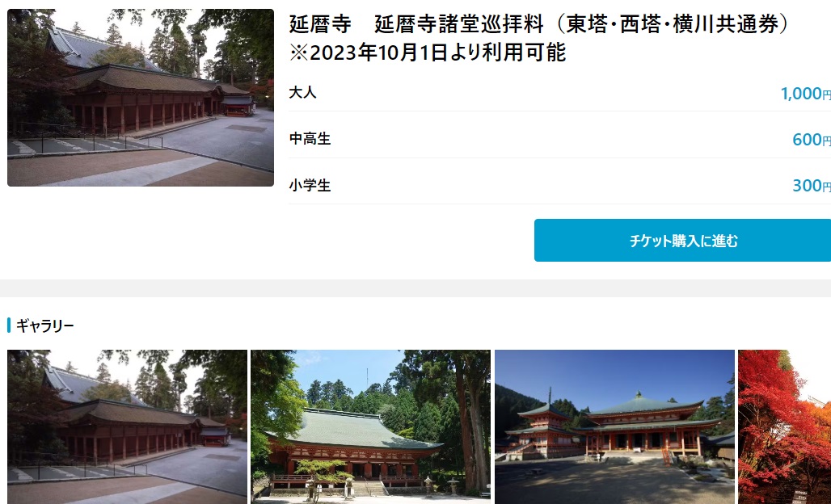Select the 大人 ticket row label
Viewport: 831px width, 504px height.
tap(302, 93)
